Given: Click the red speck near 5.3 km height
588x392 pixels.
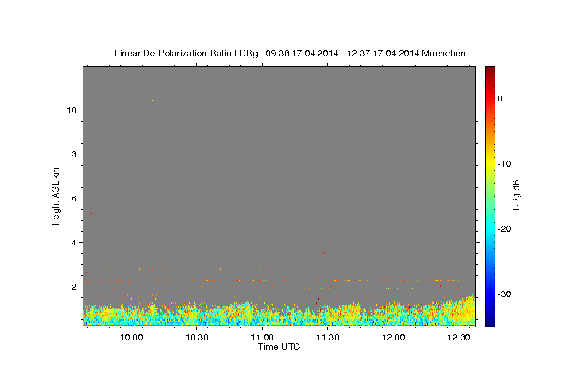Looking at the screenshot, I should click(x=91, y=214).
